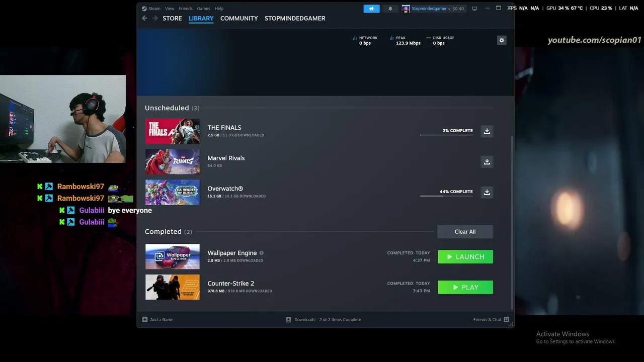
Task: Click the Wallpaper Engine thumbnail
Action: pyautogui.click(x=173, y=256)
